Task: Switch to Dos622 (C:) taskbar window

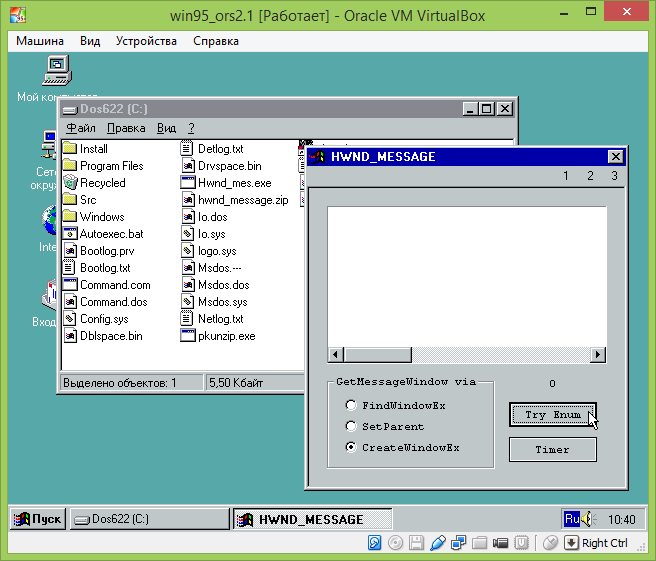Action: point(148,519)
